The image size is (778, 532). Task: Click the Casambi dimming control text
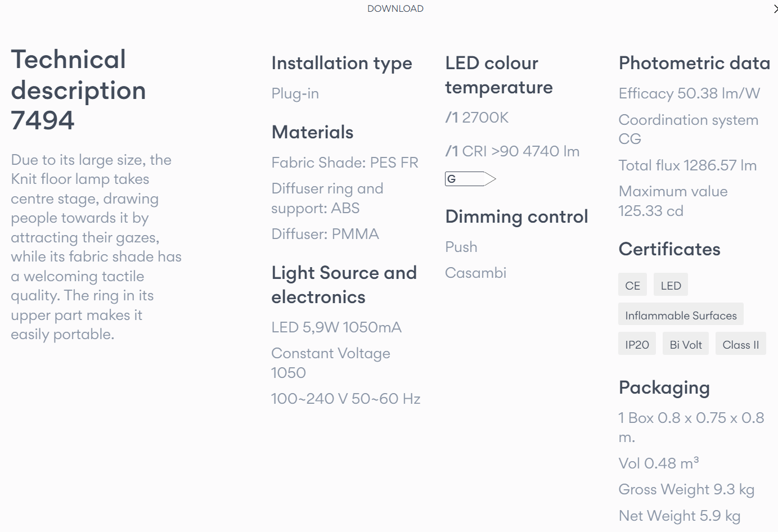tap(475, 273)
